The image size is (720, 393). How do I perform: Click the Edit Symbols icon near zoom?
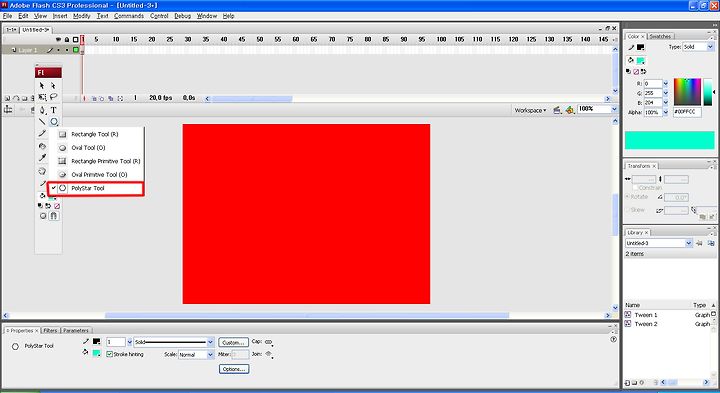(x=570, y=110)
